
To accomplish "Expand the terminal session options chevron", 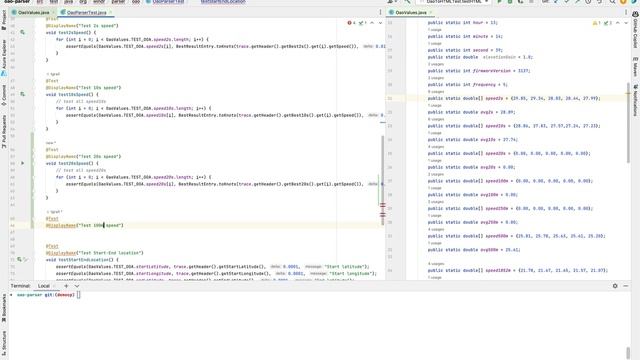I will point(77,286).
